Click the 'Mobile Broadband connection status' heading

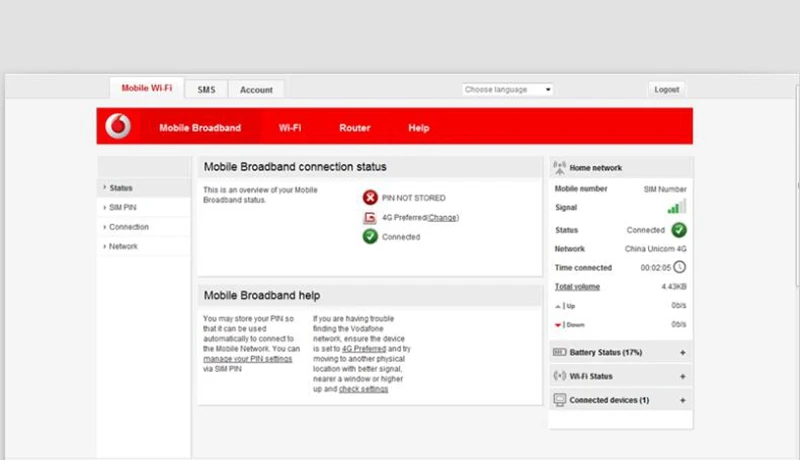(295, 167)
